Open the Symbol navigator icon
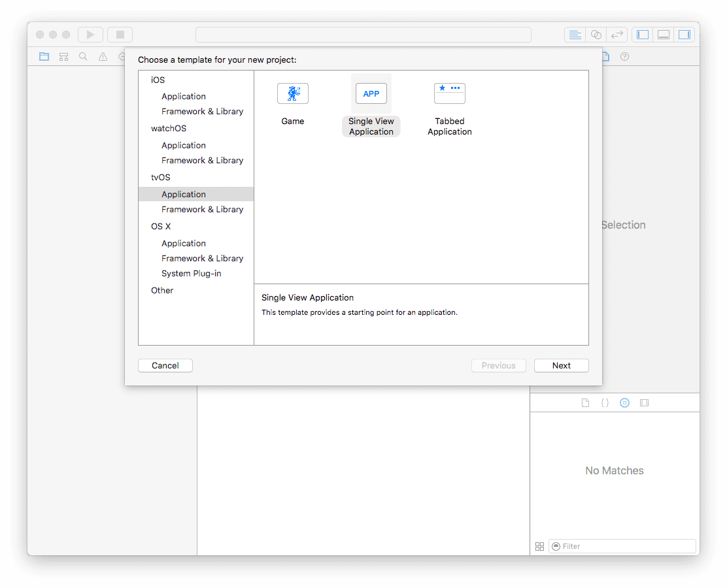This screenshot has height=588, width=727. (63, 57)
